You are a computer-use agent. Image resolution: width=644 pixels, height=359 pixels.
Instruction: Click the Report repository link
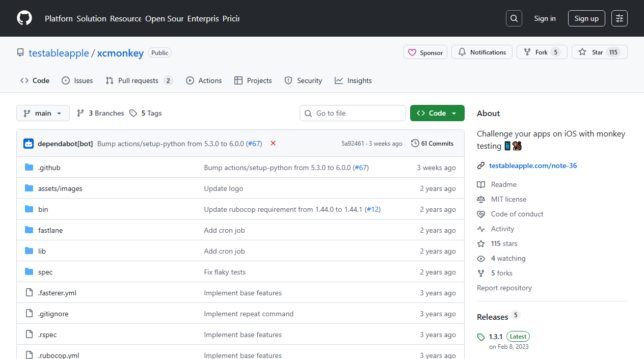pos(504,288)
